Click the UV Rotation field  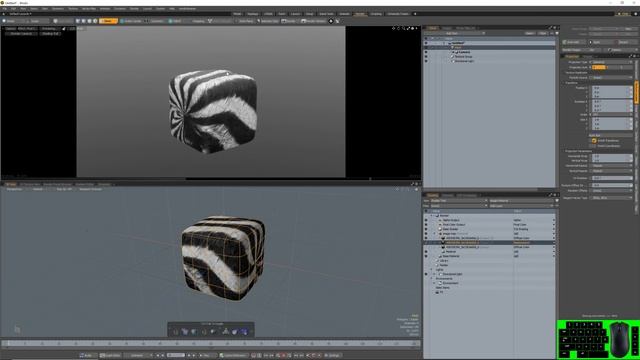point(612,178)
